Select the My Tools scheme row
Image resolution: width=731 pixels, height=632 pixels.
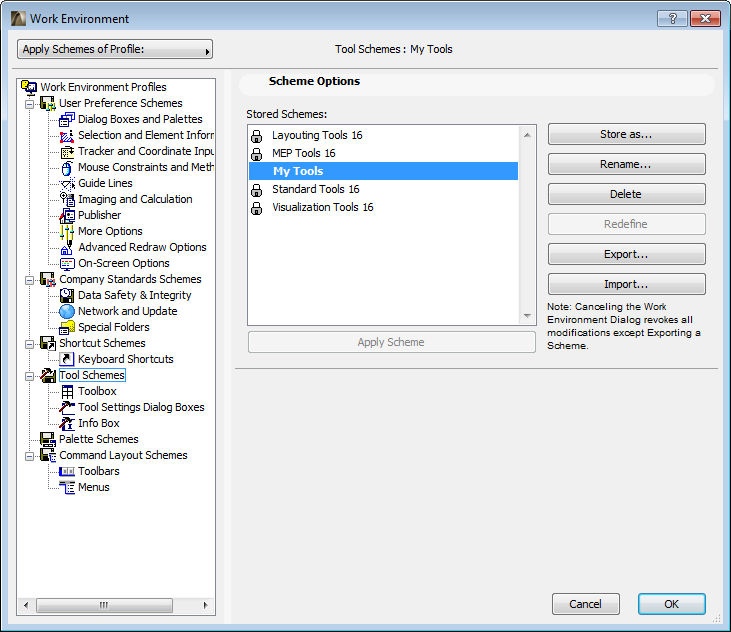383,171
